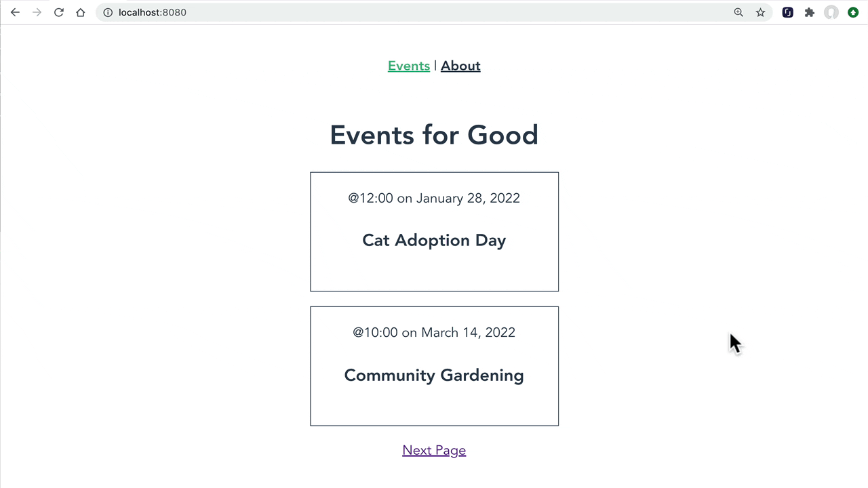
Task: Go to the Next Page link
Action: 434,450
